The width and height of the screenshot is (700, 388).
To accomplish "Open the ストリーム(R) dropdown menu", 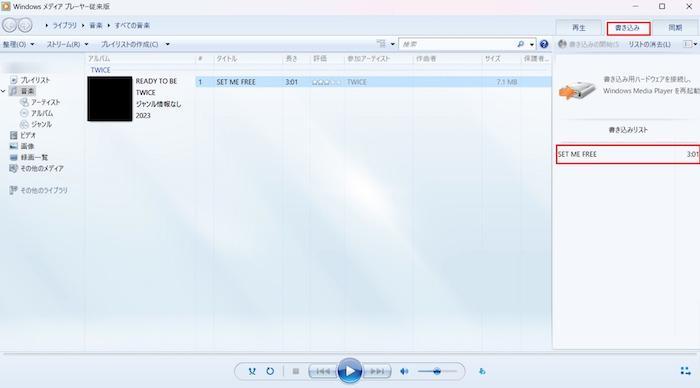I will pos(67,44).
